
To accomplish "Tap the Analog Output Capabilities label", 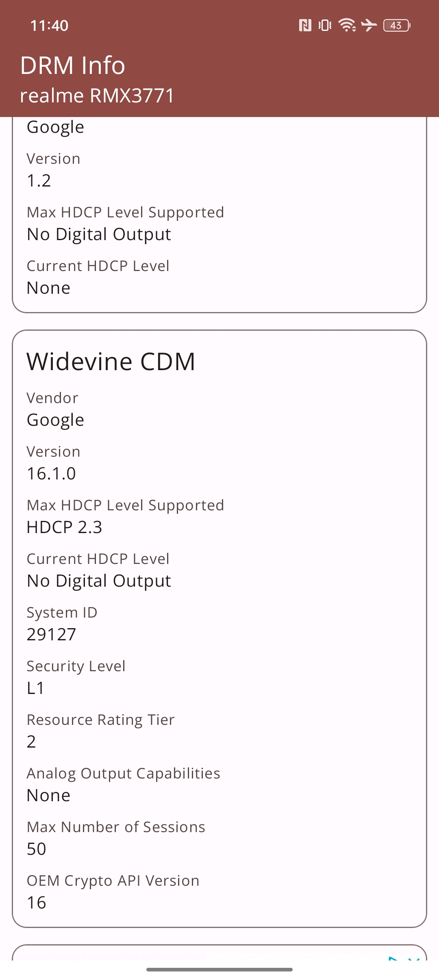I will tap(124, 774).
